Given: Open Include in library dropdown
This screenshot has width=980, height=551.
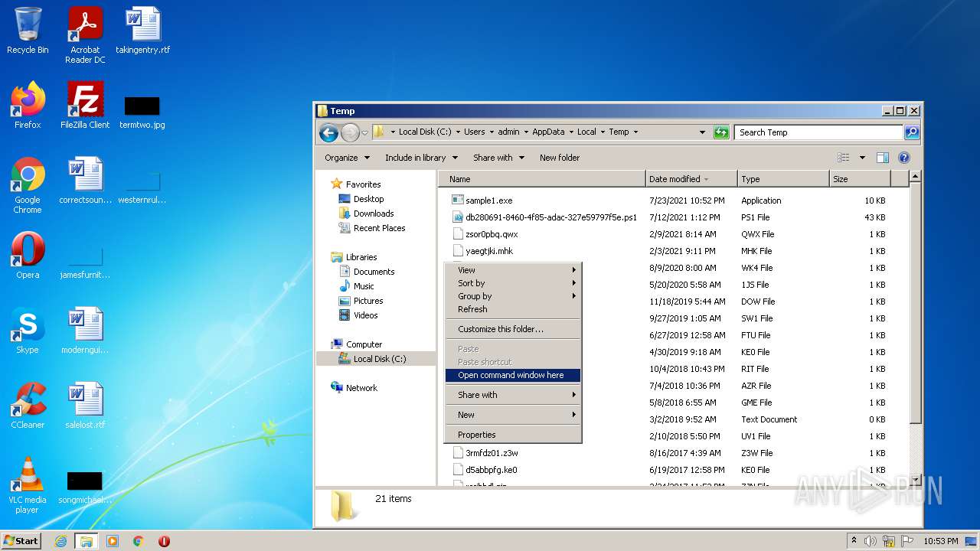Looking at the screenshot, I should pos(421,158).
